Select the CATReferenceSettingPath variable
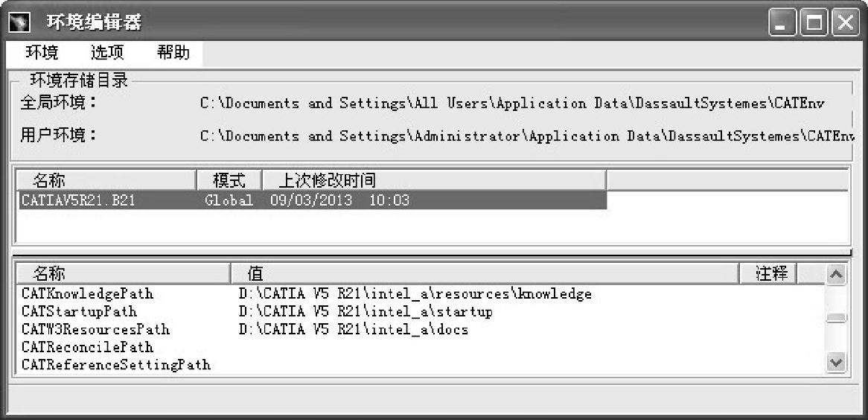This screenshot has width=868, height=420. [116, 365]
